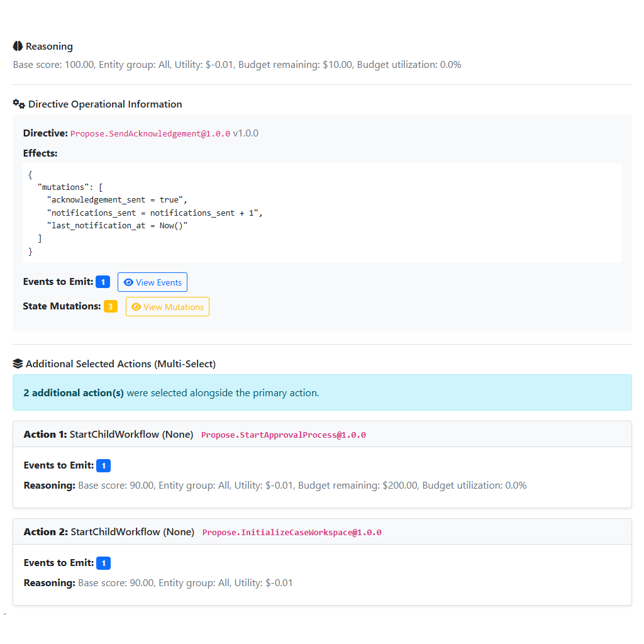Click the Reasoning section icon
This screenshot has width=644, height=644.
(x=17, y=46)
